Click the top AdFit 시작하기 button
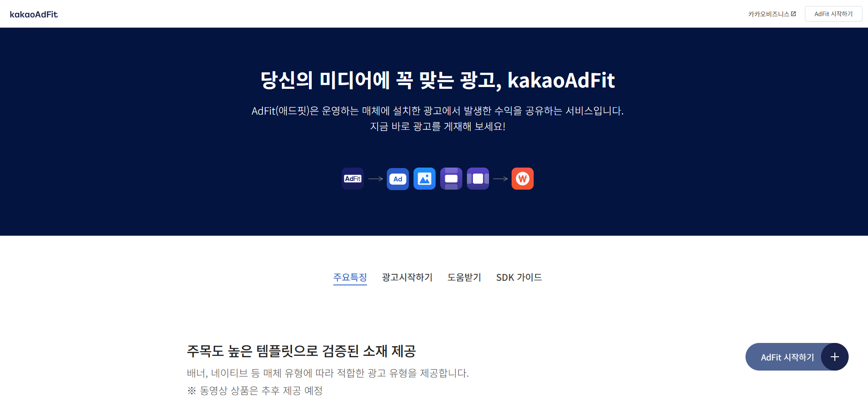This screenshot has height=412, width=868. (x=833, y=14)
